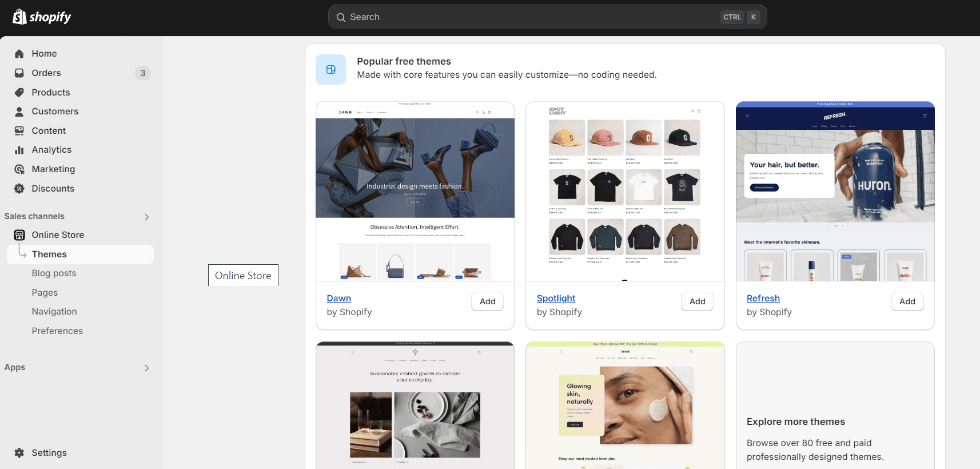Click the Settings gear icon
This screenshot has width=980, height=469.
[x=19, y=453]
